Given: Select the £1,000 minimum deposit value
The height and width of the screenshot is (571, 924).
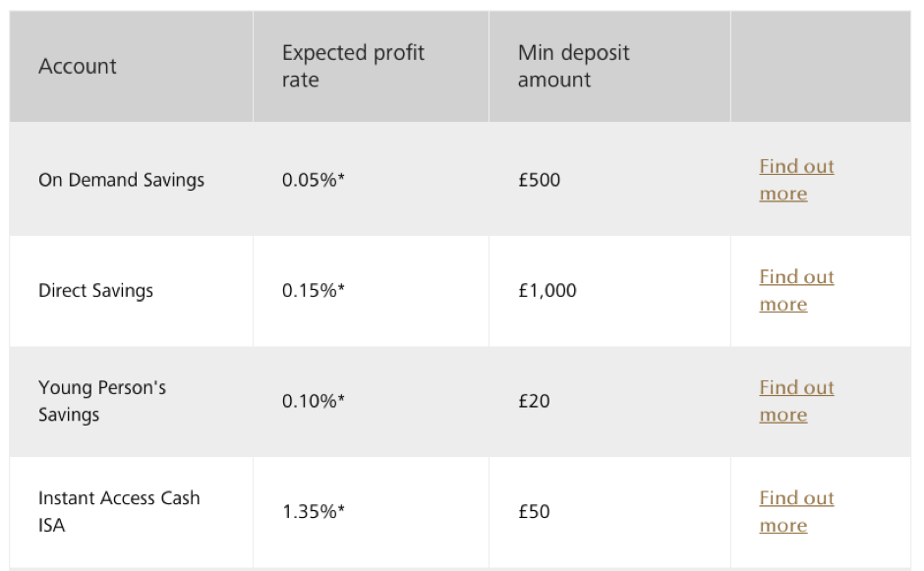Looking at the screenshot, I should [547, 291].
